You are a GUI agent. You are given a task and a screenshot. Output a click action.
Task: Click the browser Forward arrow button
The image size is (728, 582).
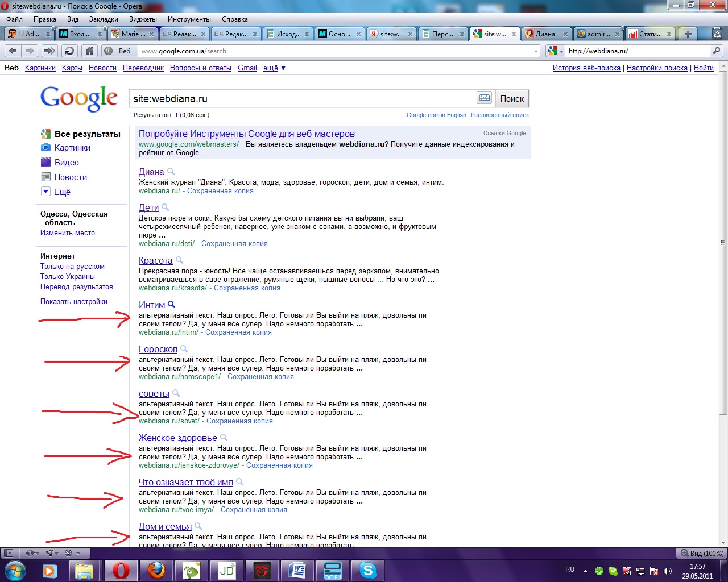pyautogui.click(x=30, y=51)
